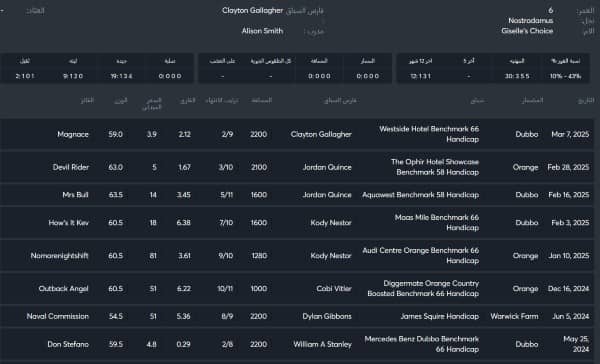Click finishing position 5/11
Screen dimensions: 600x364
pos(227,195)
